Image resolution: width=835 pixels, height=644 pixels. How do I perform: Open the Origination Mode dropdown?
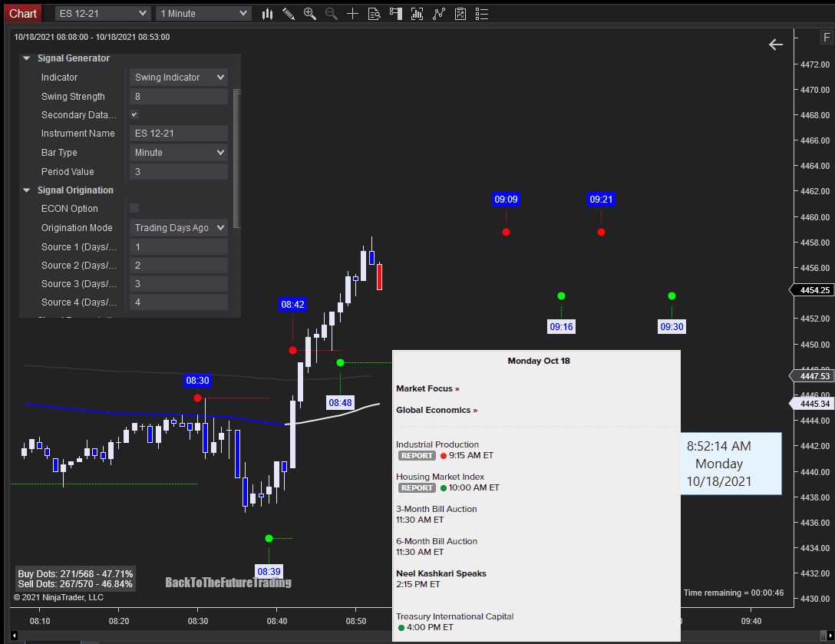pyautogui.click(x=179, y=227)
